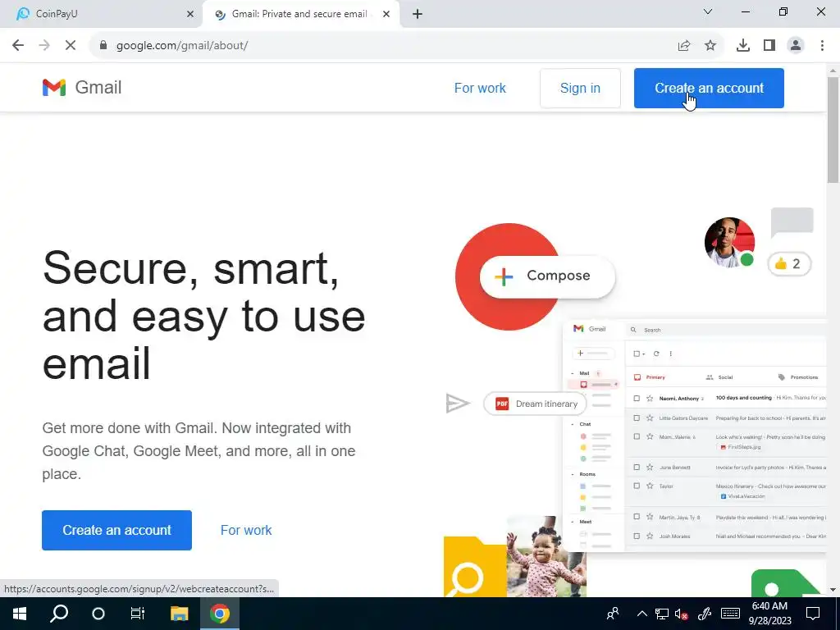Click the network icon in system tray

(x=662, y=614)
